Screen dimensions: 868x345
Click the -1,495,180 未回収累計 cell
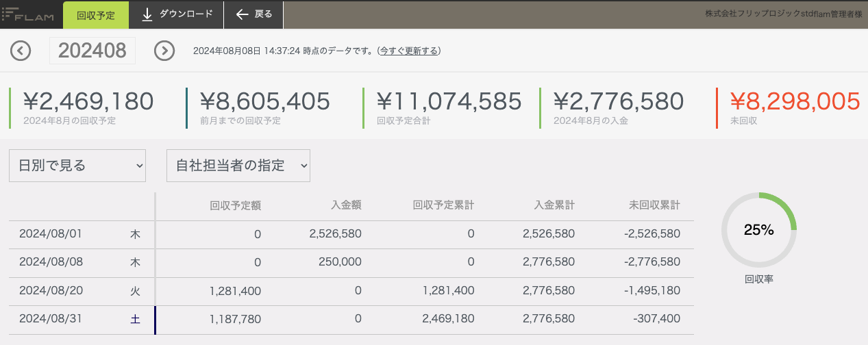pyautogui.click(x=652, y=291)
